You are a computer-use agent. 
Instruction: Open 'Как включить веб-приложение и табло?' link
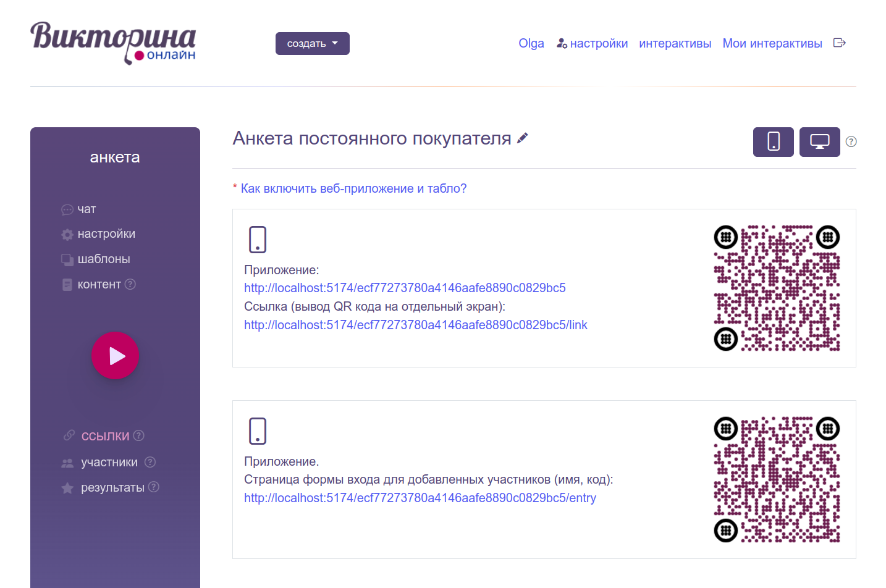pyautogui.click(x=353, y=188)
